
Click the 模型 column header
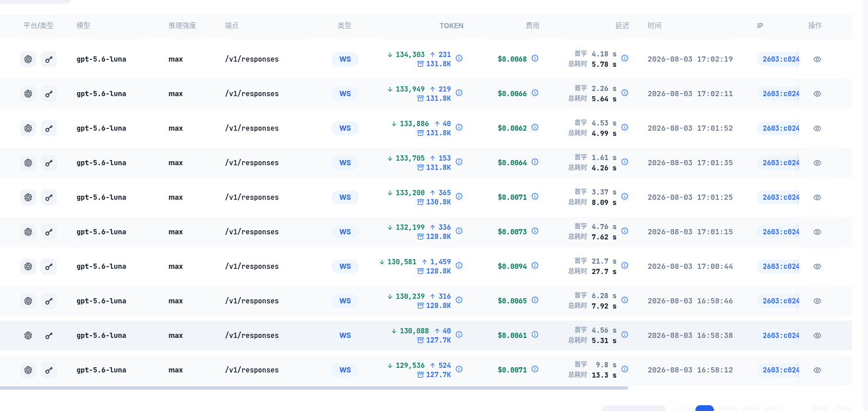tap(83, 26)
